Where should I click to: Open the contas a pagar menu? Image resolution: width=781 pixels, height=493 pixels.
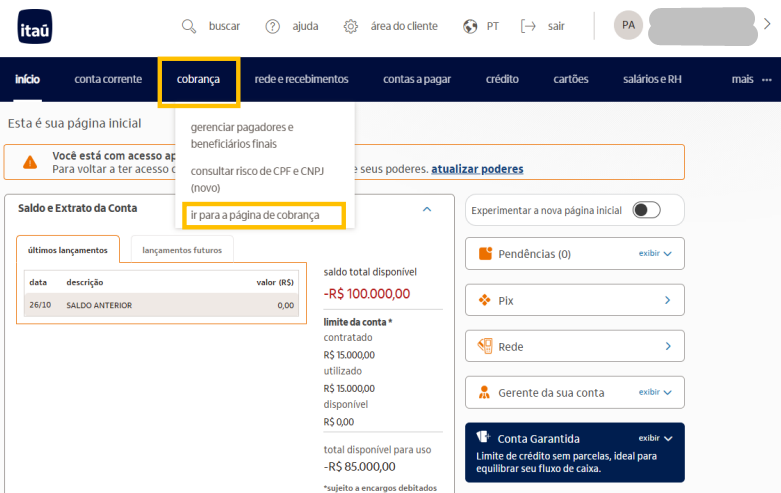pyautogui.click(x=417, y=79)
